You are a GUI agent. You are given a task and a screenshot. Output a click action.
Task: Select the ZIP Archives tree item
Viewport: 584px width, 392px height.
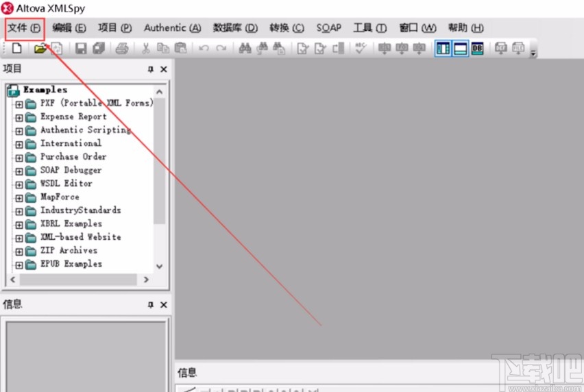point(69,251)
